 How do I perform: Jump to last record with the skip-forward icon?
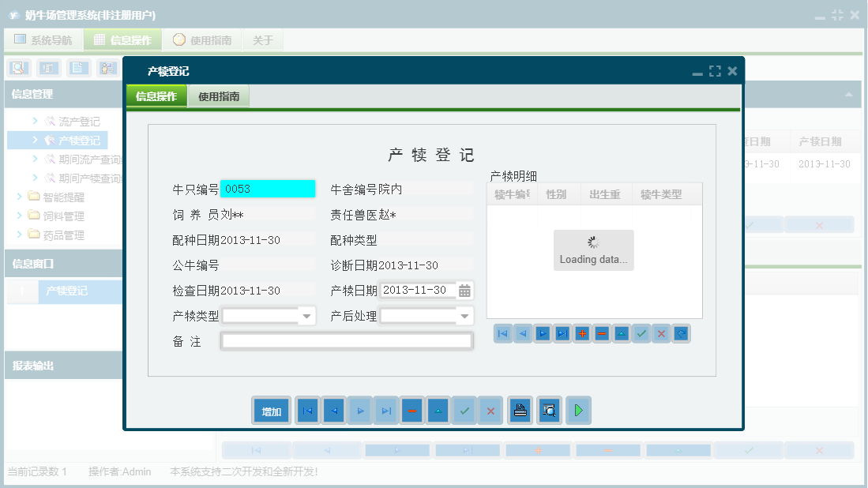pyautogui.click(x=385, y=410)
